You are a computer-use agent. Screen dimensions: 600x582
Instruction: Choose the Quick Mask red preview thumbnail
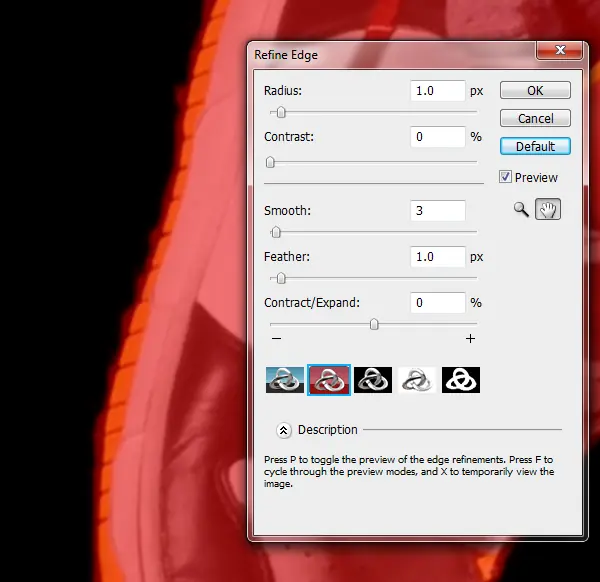coord(329,380)
